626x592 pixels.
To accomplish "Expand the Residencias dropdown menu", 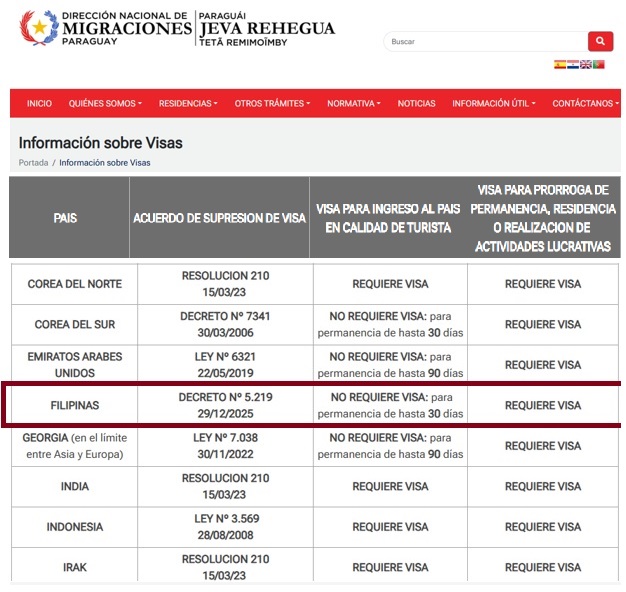I will (188, 104).
